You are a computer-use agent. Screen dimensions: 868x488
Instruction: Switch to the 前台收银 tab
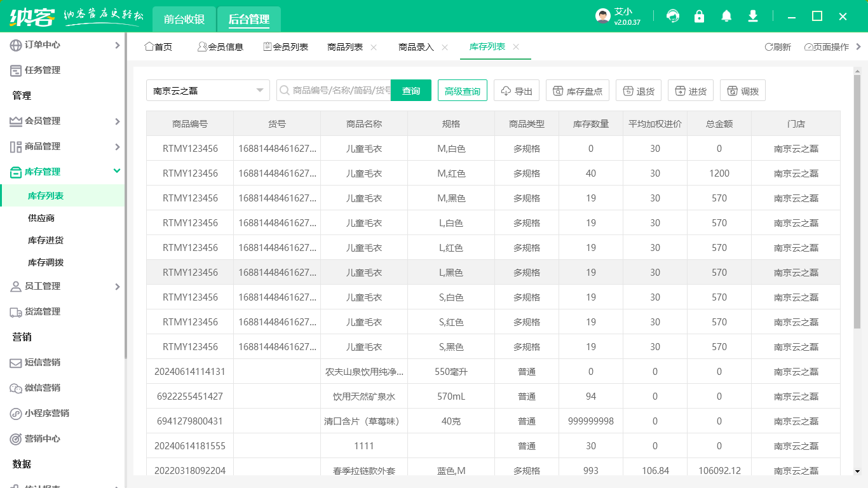pos(184,19)
